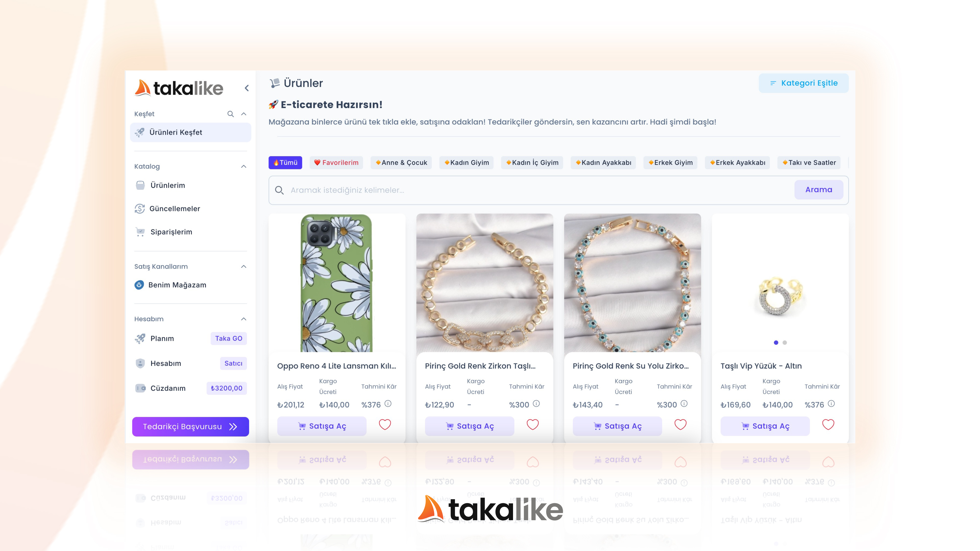Collapse the Katalog section
The image size is (980, 551).
point(244,167)
